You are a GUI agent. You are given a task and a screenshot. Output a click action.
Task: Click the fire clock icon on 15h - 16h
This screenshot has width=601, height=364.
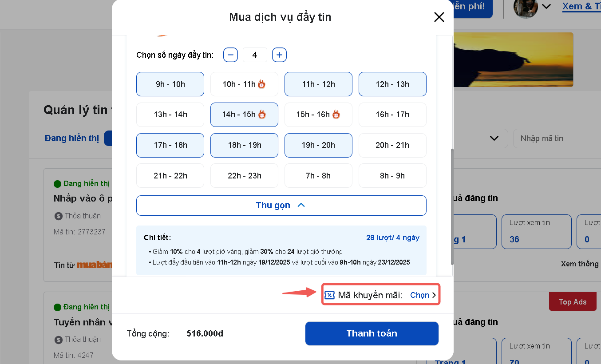coord(336,115)
